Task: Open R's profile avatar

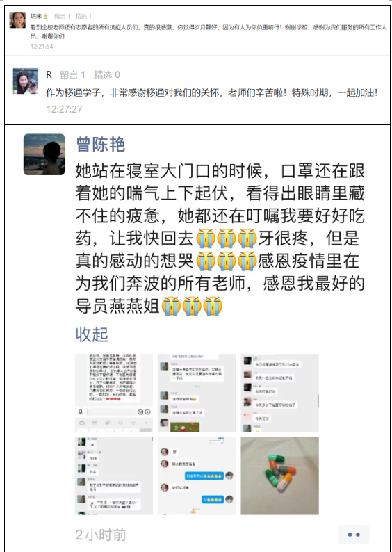Action: (25, 81)
